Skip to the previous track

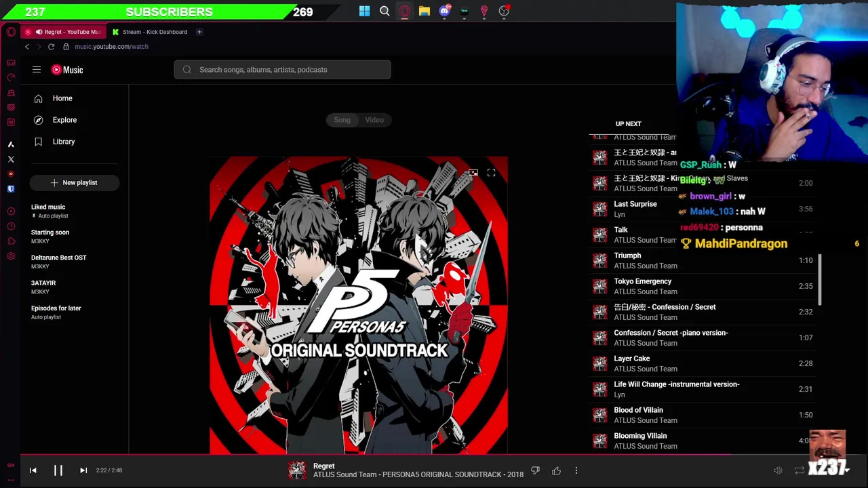pos(33,470)
